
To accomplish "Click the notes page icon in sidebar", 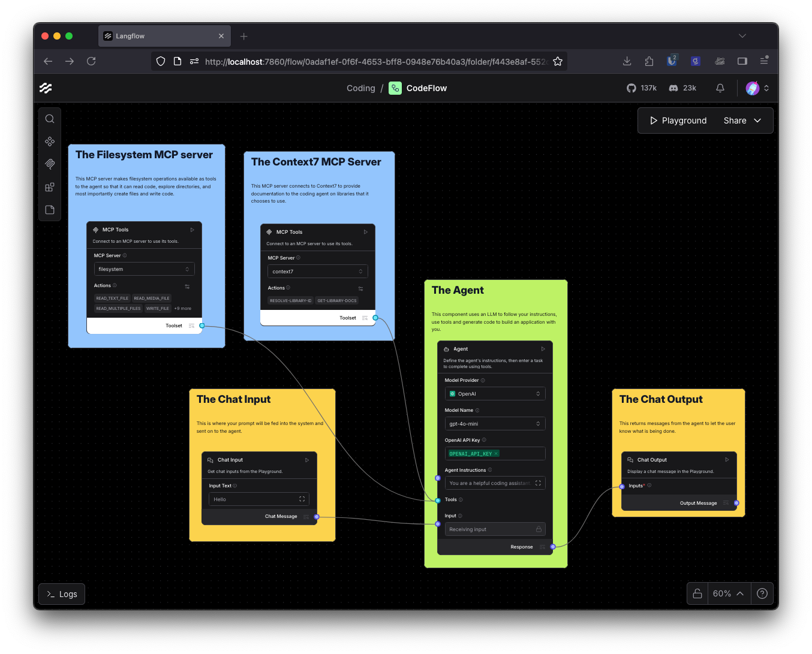I will [x=50, y=210].
